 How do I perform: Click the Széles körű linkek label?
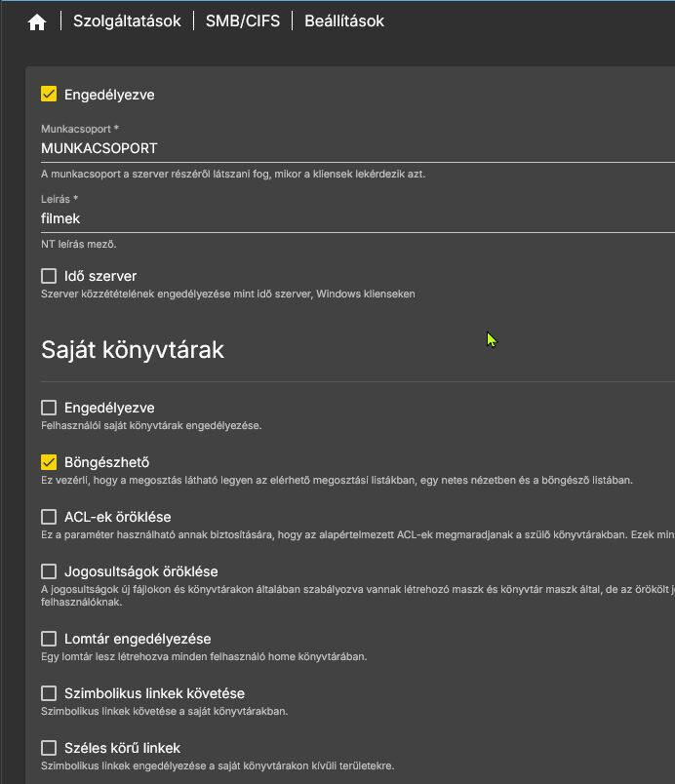click(x=122, y=748)
